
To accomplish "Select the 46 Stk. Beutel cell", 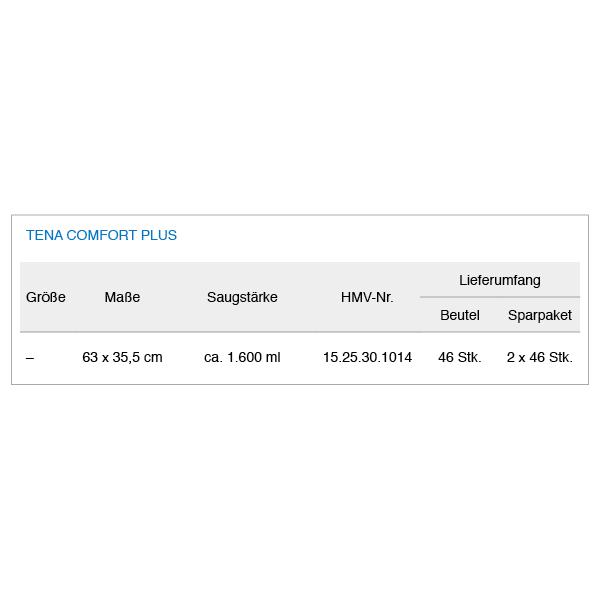I will click(x=460, y=357).
